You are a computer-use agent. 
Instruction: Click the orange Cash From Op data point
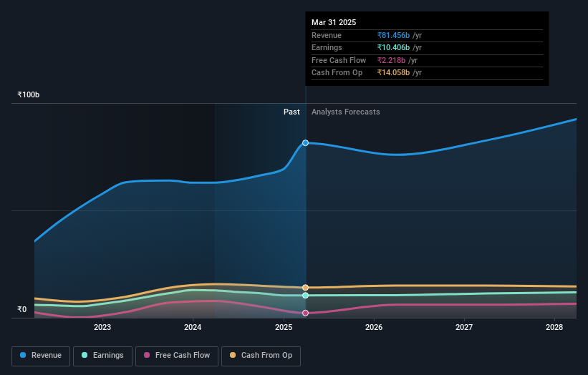306,288
